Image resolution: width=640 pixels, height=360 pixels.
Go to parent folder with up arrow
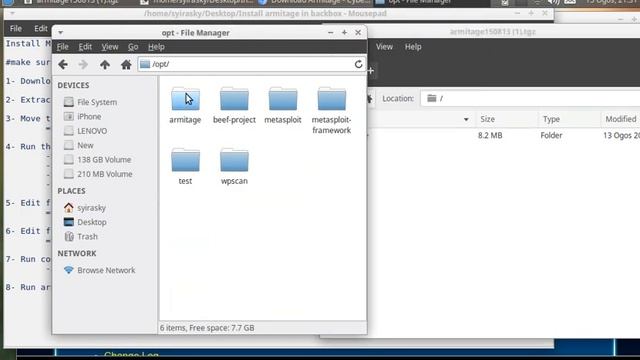[105, 64]
